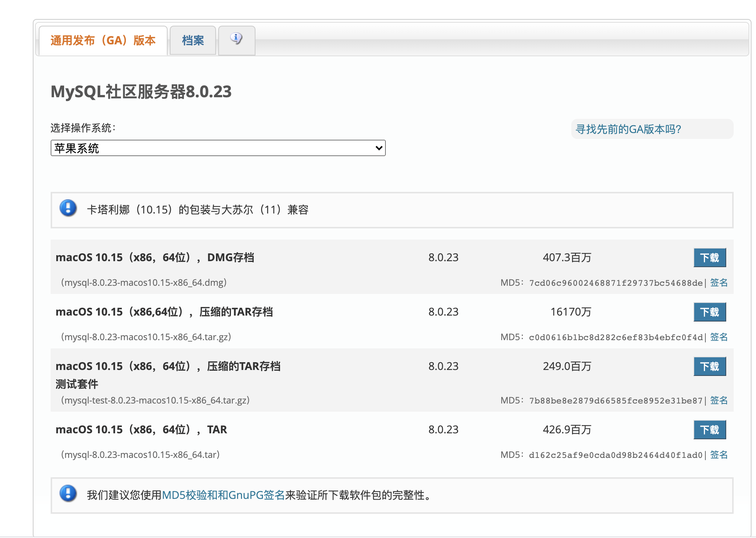Click the blue alert icon beside Catalina note

click(68, 208)
